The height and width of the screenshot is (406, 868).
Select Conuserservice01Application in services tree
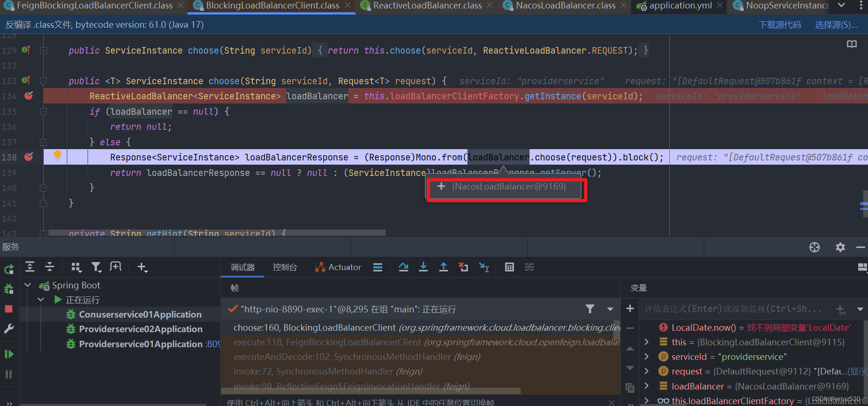[140, 314]
